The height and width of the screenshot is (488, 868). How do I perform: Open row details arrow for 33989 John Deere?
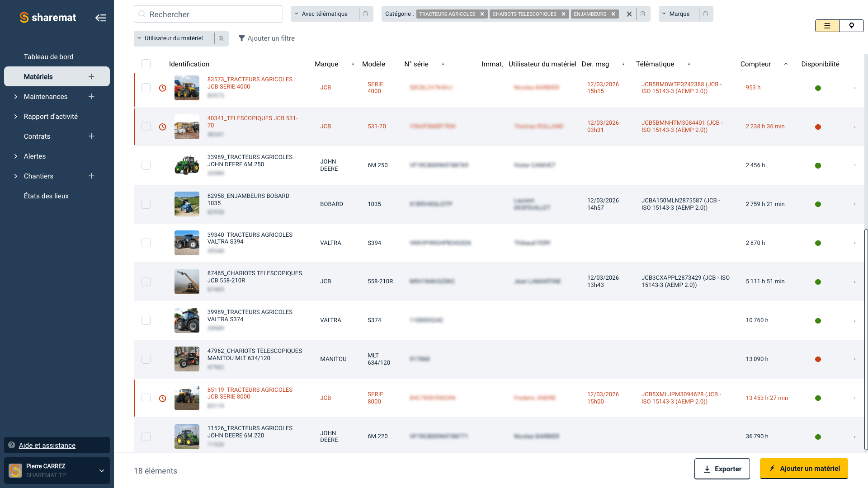point(854,165)
